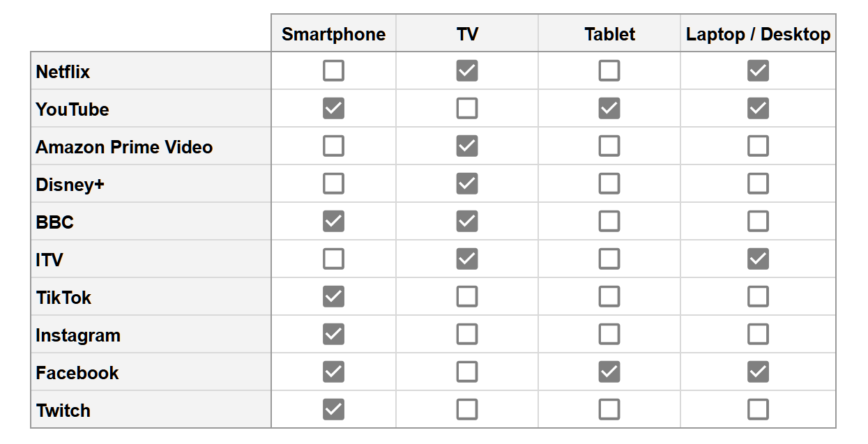
Task: Click the Laptop / Desktop column header
Action: [x=758, y=34]
